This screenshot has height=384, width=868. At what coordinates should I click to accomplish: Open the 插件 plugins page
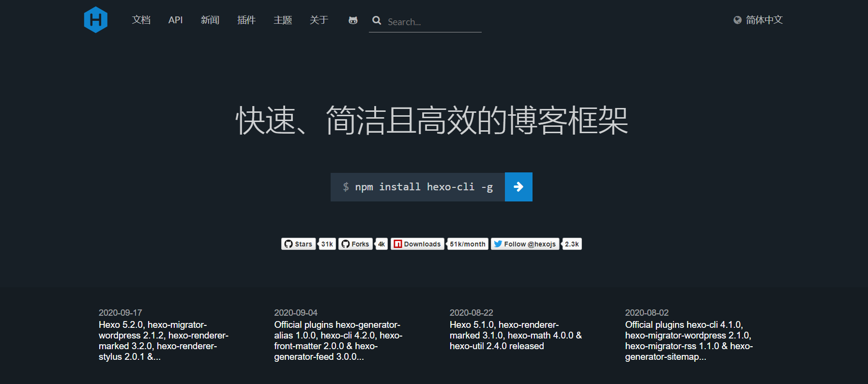click(x=246, y=20)
